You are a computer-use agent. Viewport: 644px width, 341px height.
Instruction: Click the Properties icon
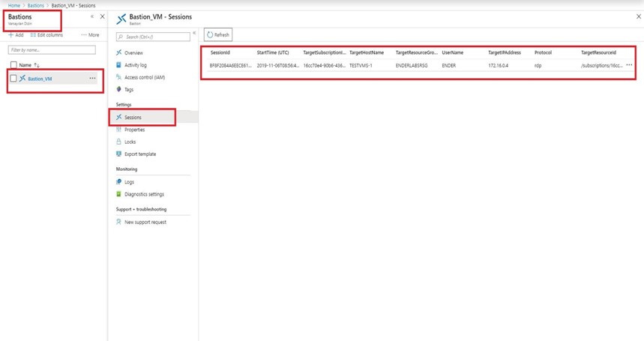118,129
